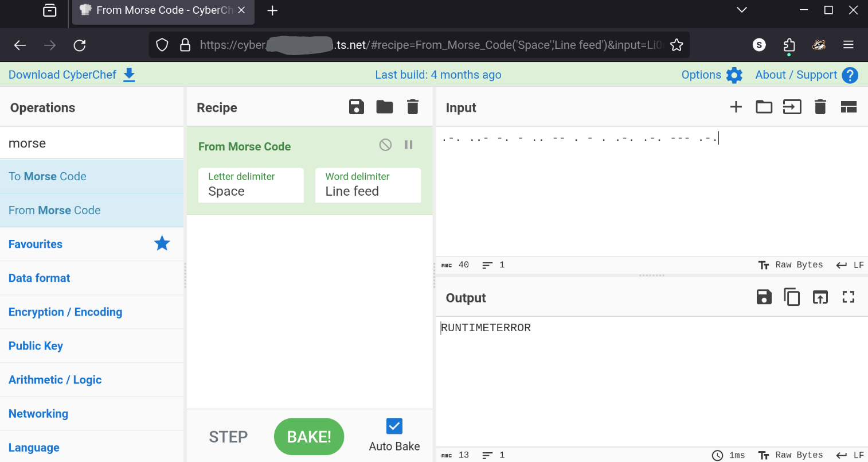Expand Arithmetic / Logic category
868x462 pixels.
coord(92,379)
